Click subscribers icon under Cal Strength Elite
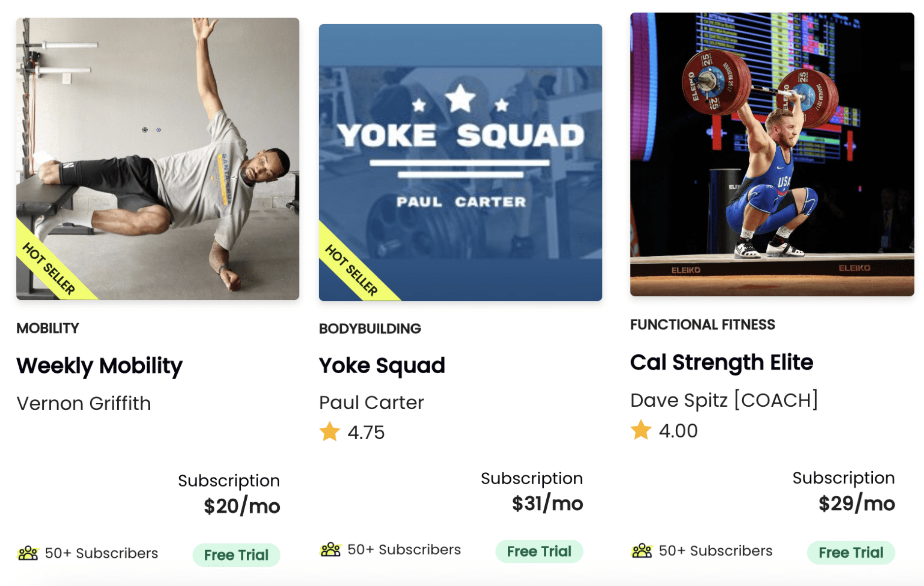This screenshot has height=586, width=924. [642, 551]
